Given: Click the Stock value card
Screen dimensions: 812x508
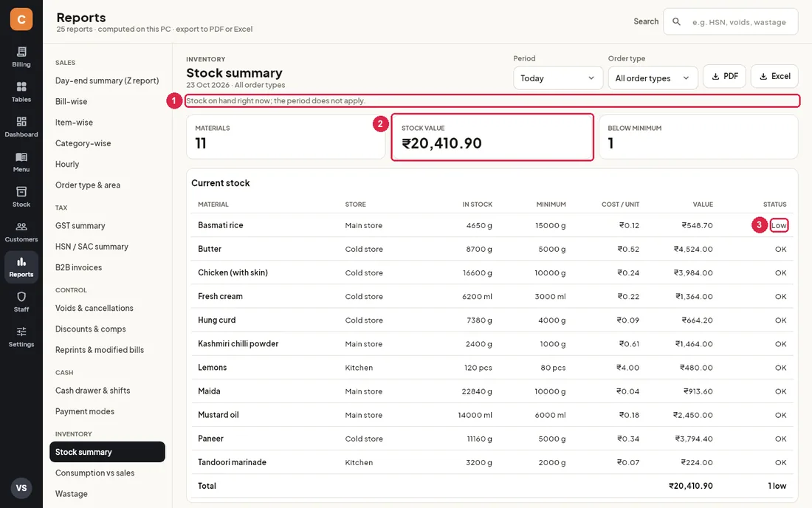Looking at the screenshot, I should click(492, 137).
